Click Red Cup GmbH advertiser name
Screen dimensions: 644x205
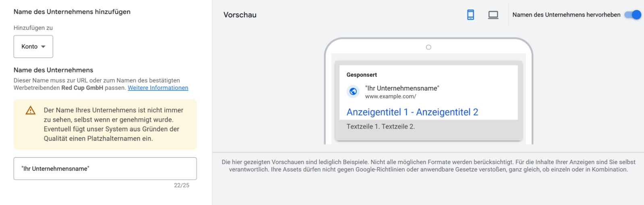(82, 88)
